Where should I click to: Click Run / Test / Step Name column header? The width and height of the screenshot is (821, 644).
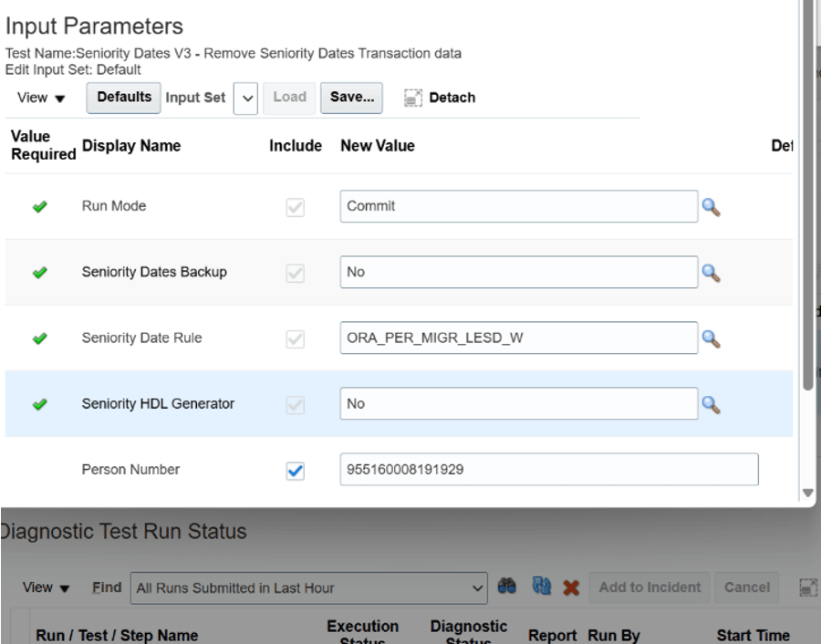[117, 636]
